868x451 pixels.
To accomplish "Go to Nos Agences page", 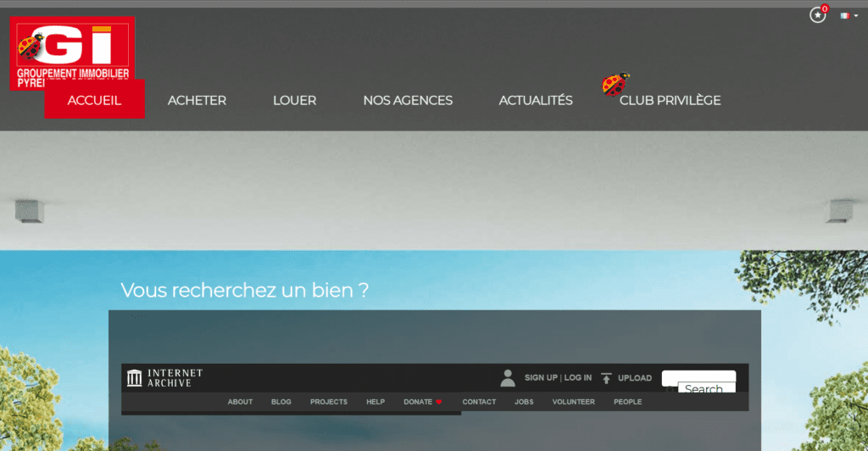I will pos(408,100).
